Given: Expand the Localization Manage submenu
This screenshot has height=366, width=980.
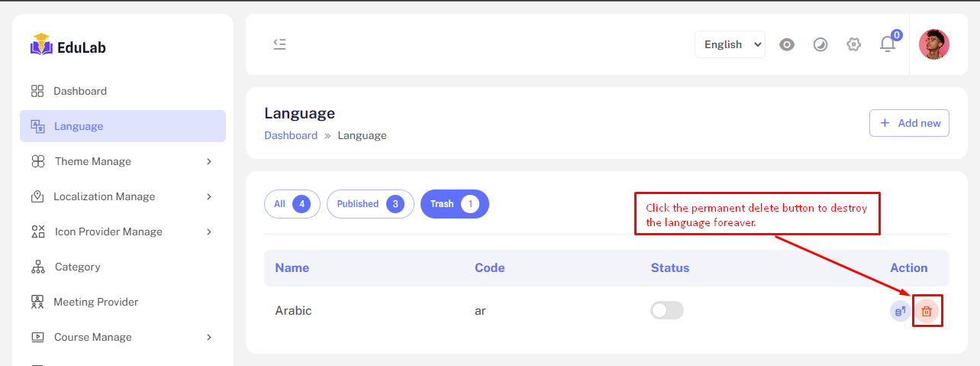Looking at the screenshot, I should (x=122, y=196).
